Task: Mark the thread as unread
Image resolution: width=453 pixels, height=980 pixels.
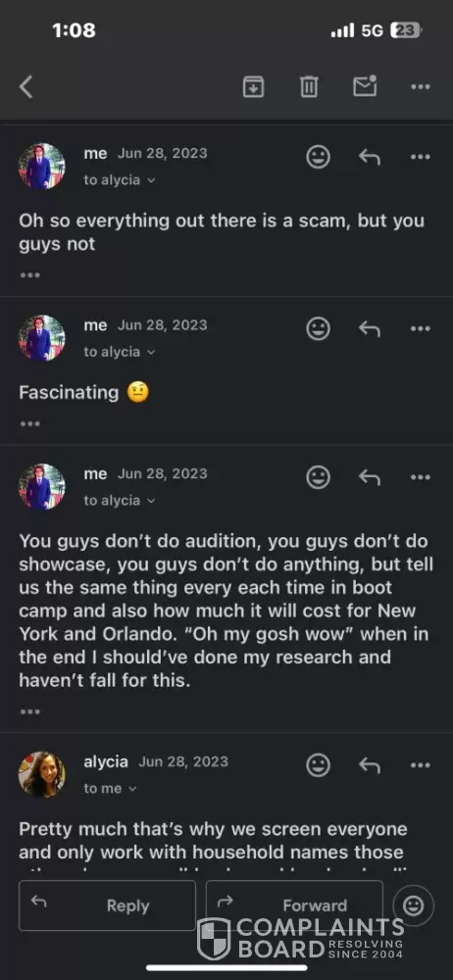Action: pyautogui.click(x=365, y=86)
